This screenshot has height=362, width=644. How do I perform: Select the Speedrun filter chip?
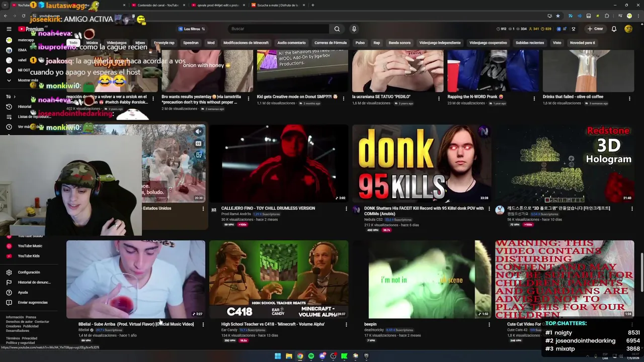(191, 43)
